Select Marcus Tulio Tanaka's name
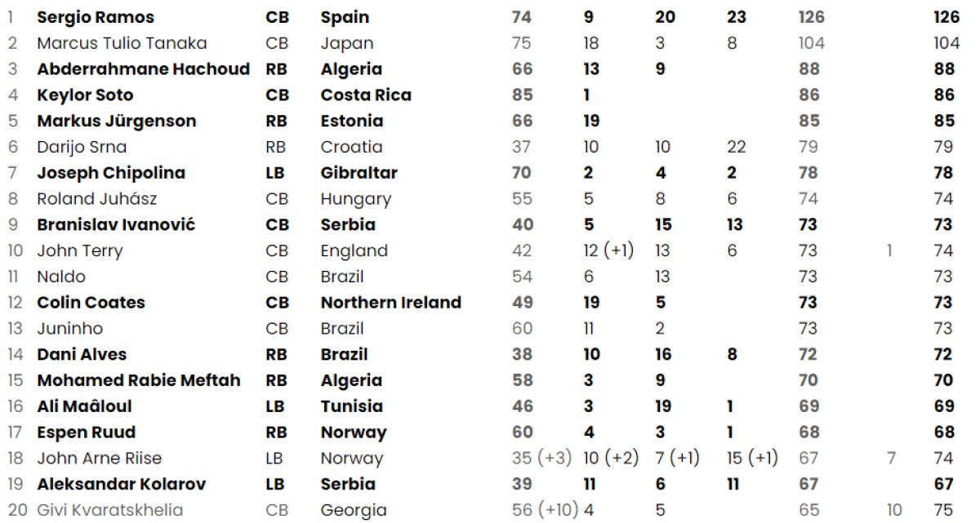Viewport: 980px width, 523px height. tap(122, 43)
